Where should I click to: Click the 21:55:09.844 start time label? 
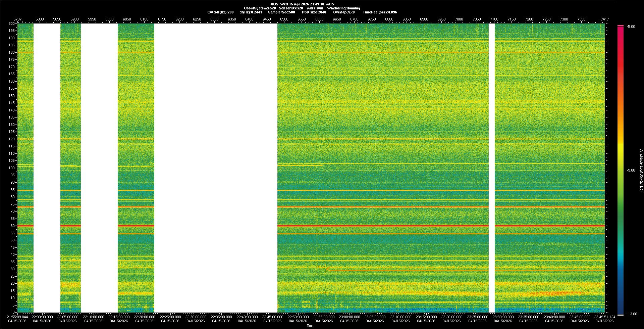click(18, 317)
